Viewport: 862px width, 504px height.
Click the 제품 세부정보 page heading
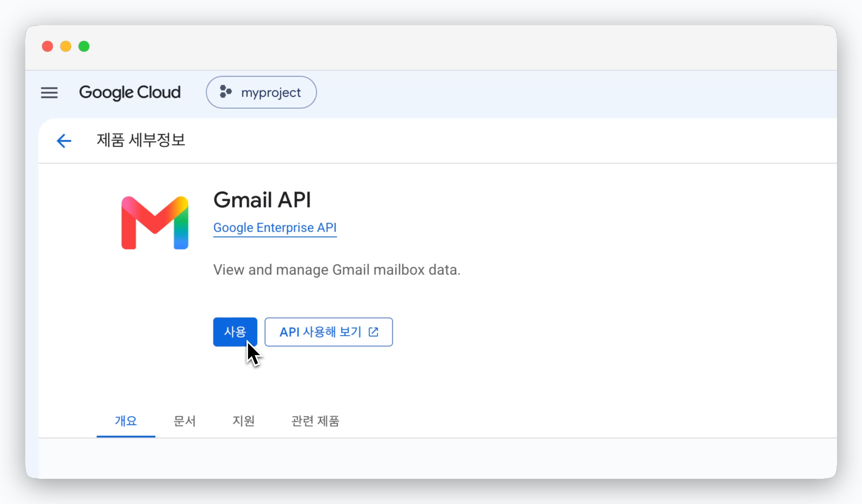click(141, 140)
